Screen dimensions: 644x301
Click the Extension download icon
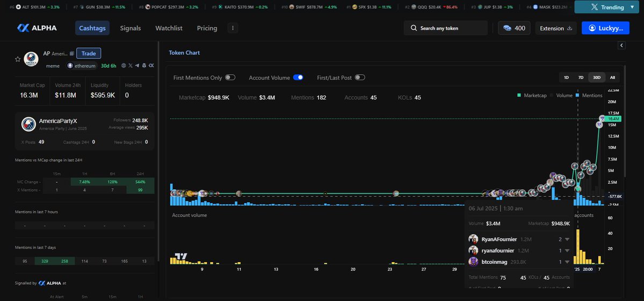tap(569, 28)
